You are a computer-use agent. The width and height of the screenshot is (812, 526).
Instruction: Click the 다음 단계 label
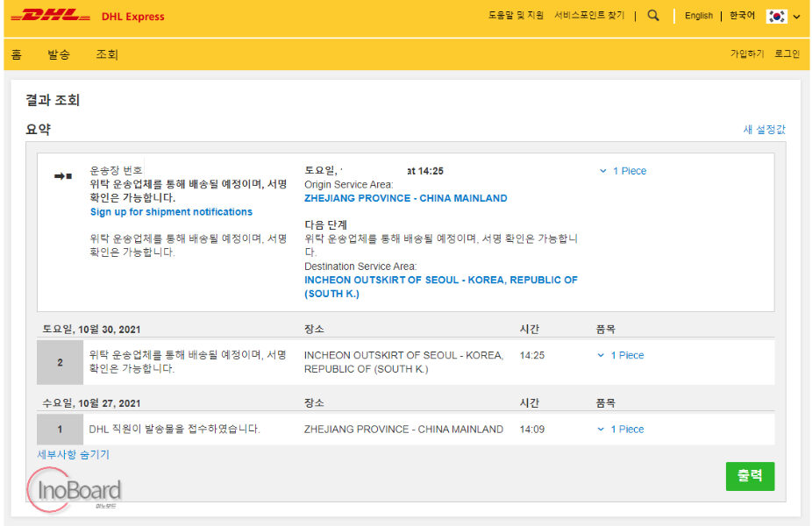tap(325, 224)
